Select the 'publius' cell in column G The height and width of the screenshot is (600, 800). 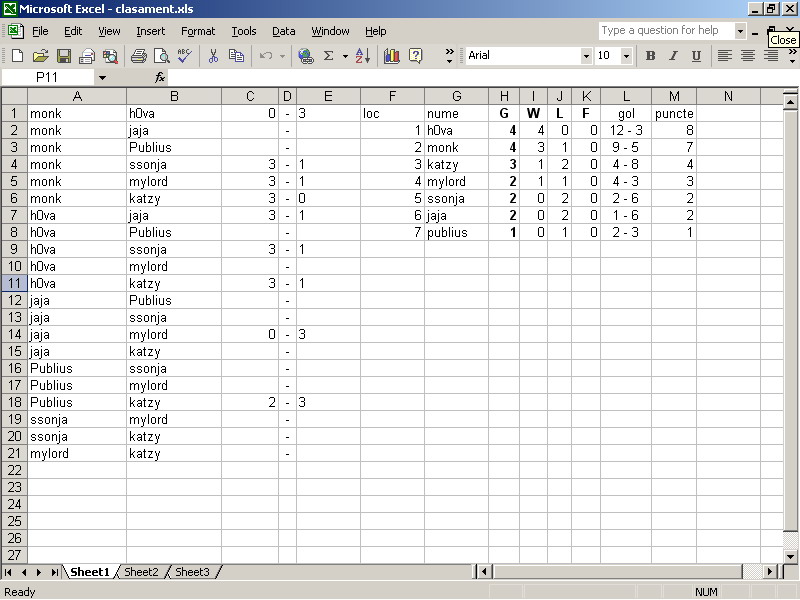(456, 232)
